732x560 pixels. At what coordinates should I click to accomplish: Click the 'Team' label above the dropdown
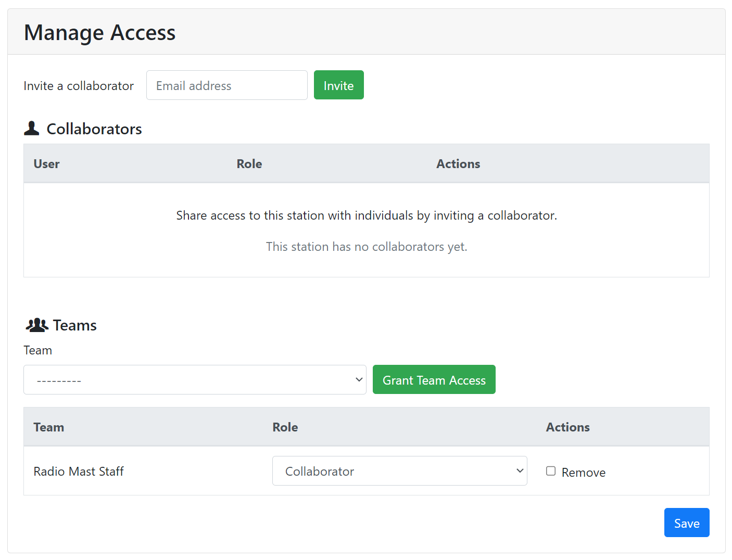pos(38,350)
